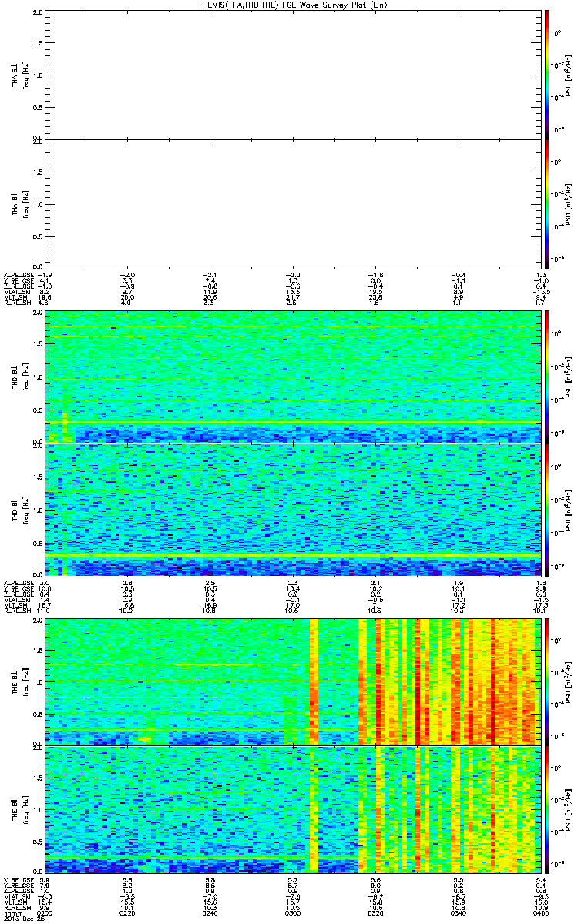Click the THE Bll panel color bar

point(547,811)
